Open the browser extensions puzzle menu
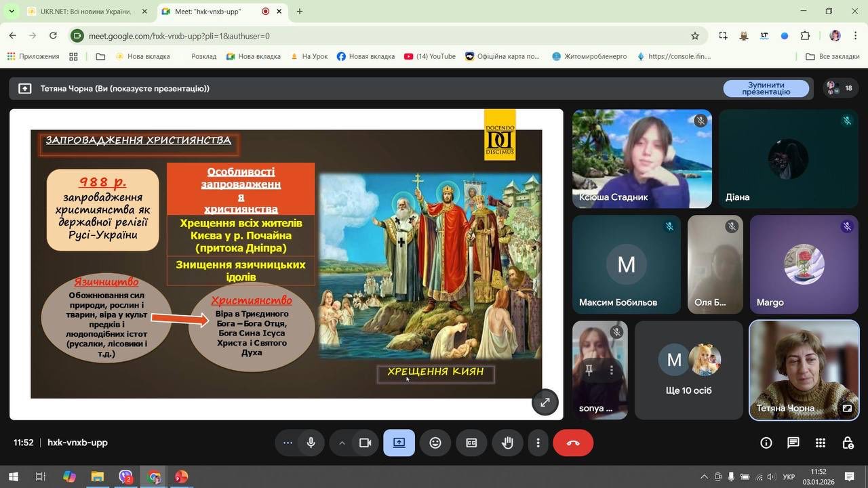 805,36
